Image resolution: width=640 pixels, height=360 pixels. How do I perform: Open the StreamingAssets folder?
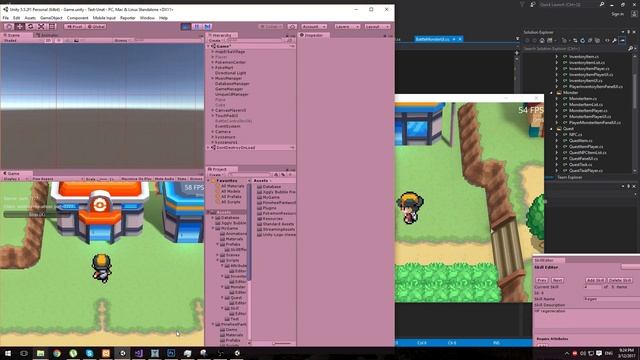(276, 229)
